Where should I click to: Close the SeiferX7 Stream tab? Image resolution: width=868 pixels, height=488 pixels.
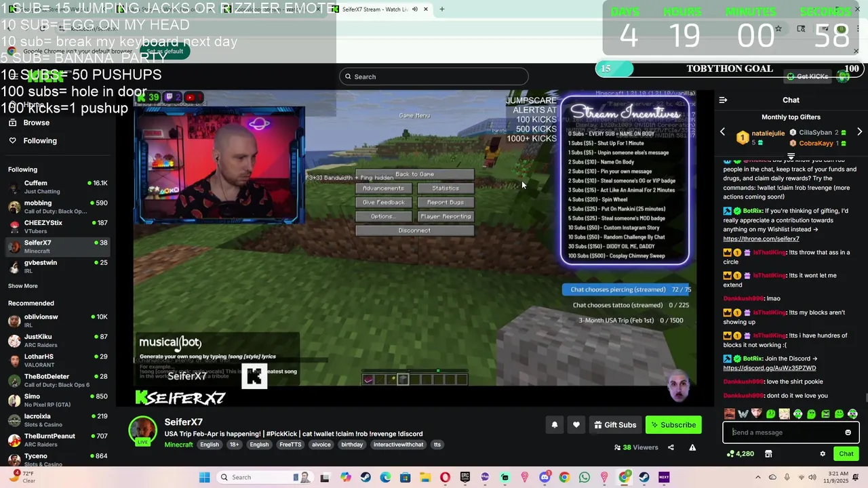point(425,9)
